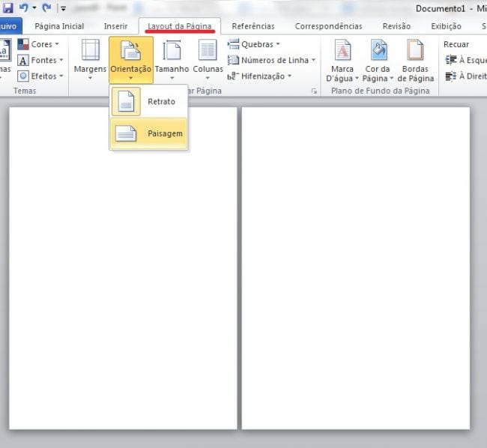487x448 pixels.
Task: Click the Orientação page orientation icon
Action: click(x=130, y=52)
